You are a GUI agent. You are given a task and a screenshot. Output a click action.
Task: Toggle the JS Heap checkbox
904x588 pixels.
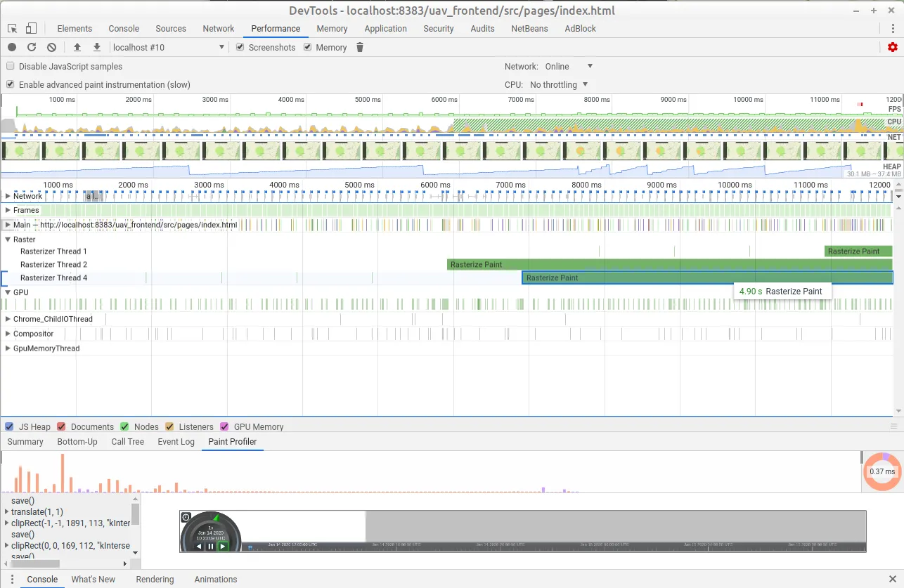pos(10,426)
